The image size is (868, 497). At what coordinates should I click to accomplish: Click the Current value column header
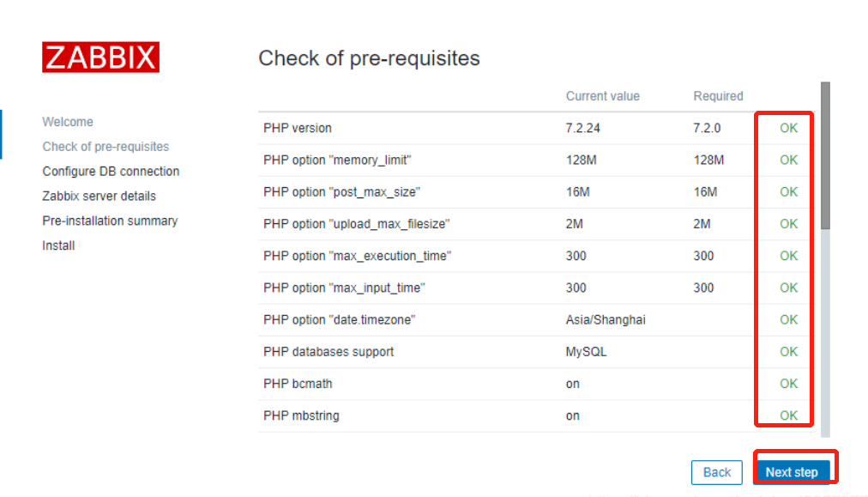click(x=603, y=96)
